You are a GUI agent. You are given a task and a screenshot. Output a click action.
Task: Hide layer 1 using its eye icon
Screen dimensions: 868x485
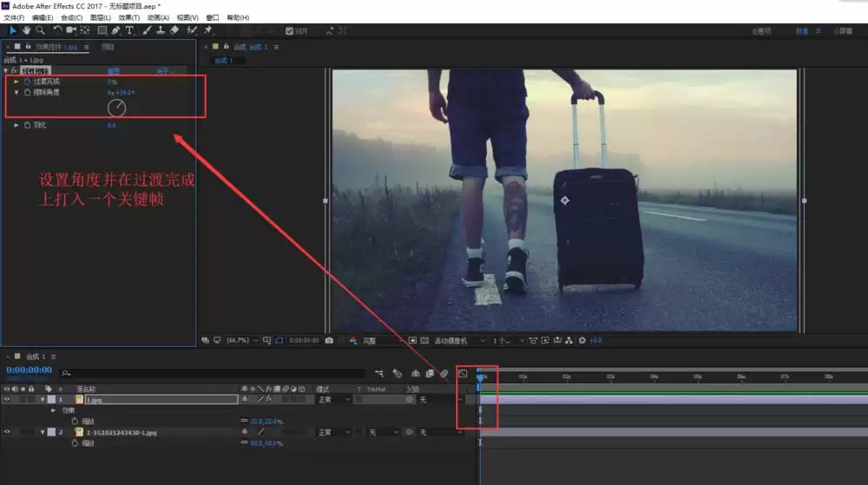(x=7, y=399)
